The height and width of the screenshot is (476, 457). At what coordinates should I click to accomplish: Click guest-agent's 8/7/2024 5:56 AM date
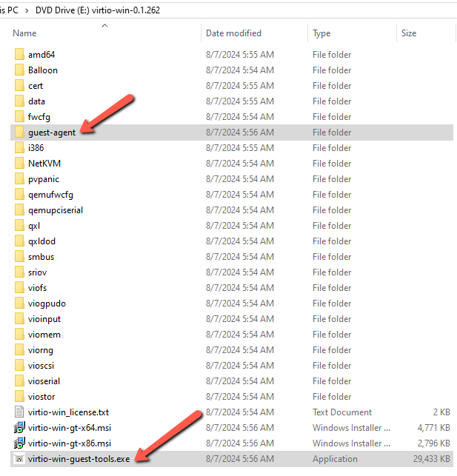coord(240,133)
